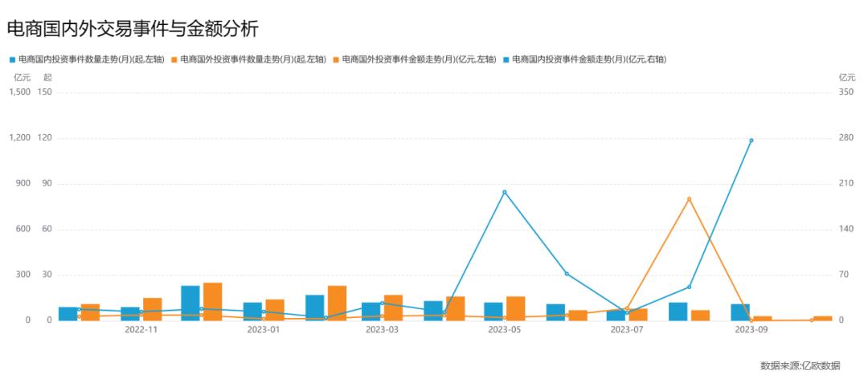Viewport: 868px width, 383px height.
Task: Click the blue swatch for 电商国内投资事件数量走势 legend
Action: pos(13,59)
